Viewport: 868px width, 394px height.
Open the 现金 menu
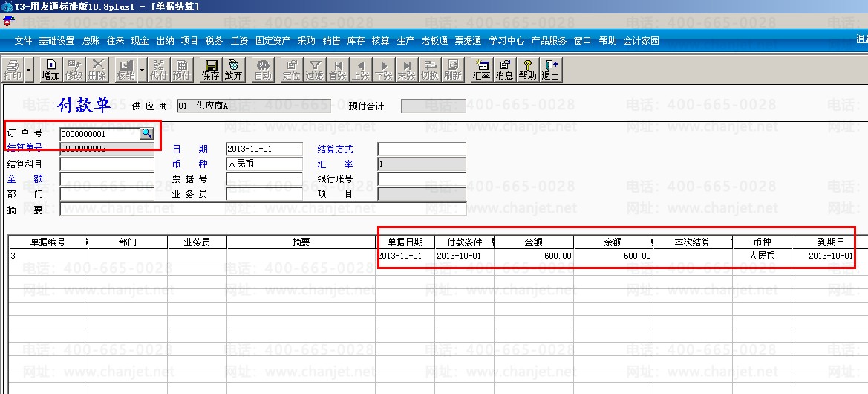coord(140,41)
